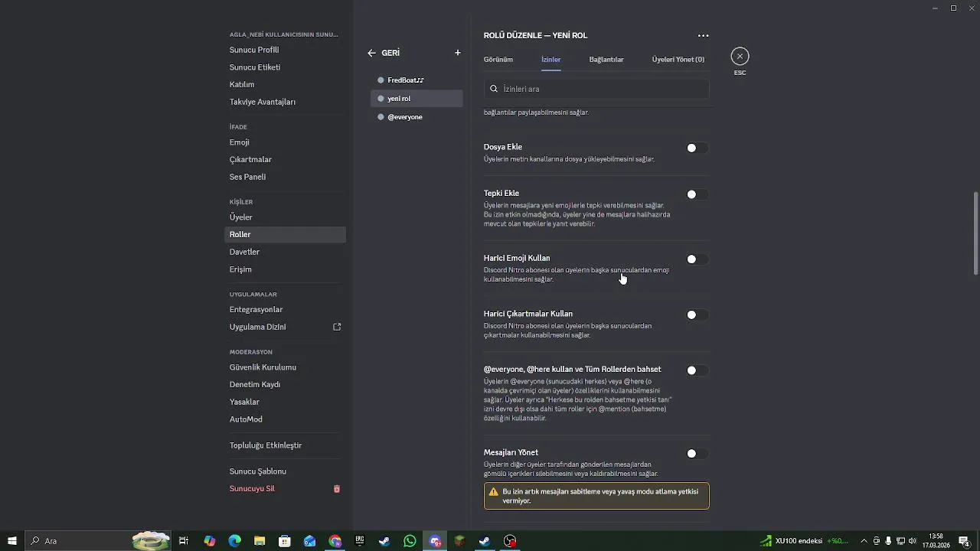Enable the Dosya Ekle permission toggle
980x551 pixels.
pyautogui.click(x=697, y=148)
